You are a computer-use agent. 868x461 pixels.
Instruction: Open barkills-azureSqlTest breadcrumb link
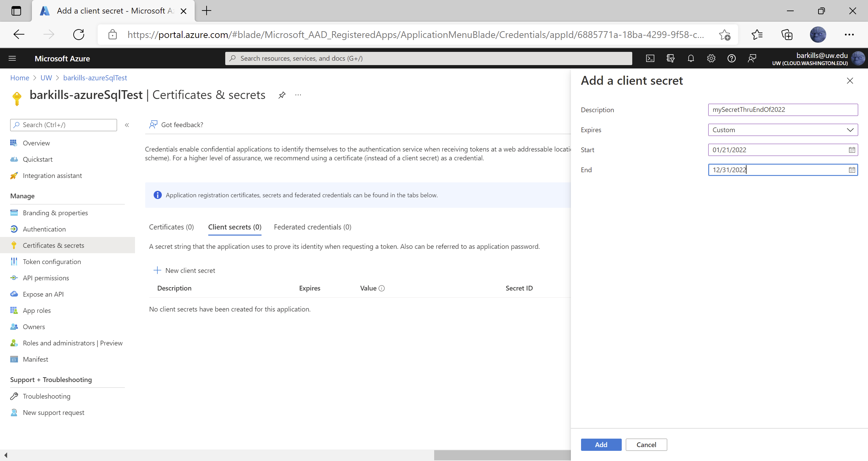click(x=95, y=78)
